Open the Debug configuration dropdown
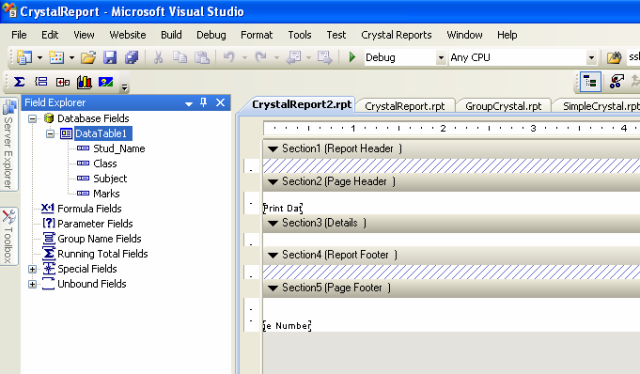 tap(441, 58)
